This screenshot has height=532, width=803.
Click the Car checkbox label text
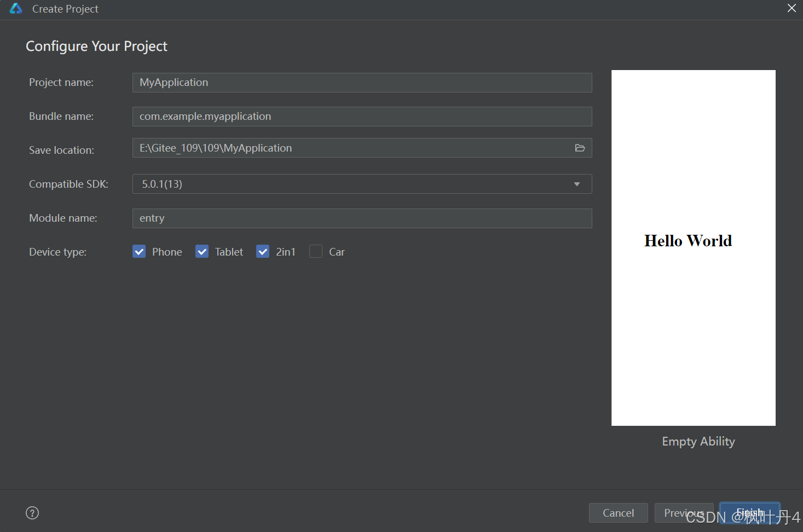[x=337, y=252]
